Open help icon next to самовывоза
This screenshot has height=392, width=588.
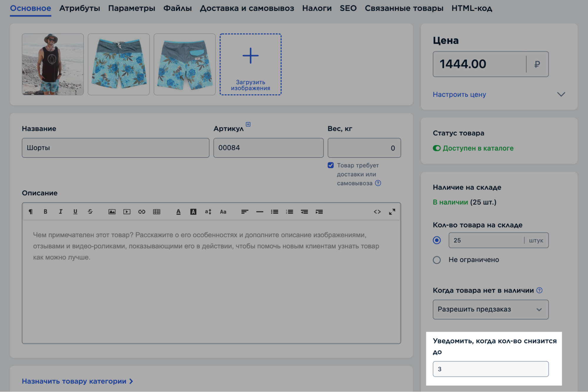378,183
